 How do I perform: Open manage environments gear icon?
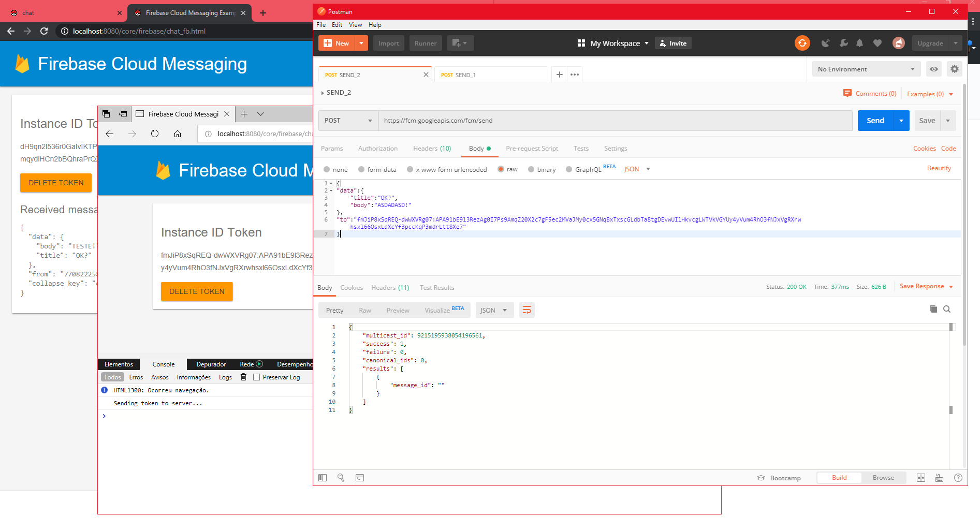955,69
